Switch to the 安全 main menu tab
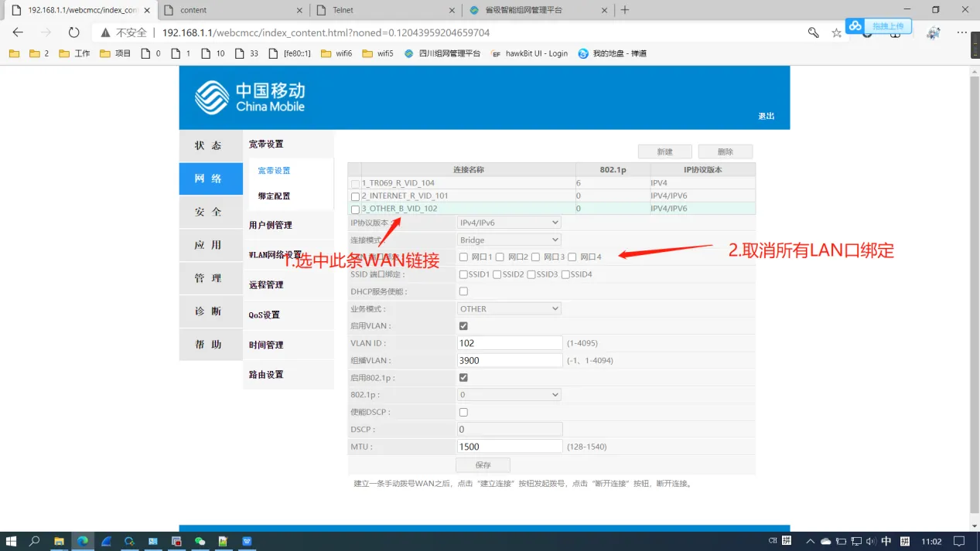This screenshot has height=551, width=980. 210,212
